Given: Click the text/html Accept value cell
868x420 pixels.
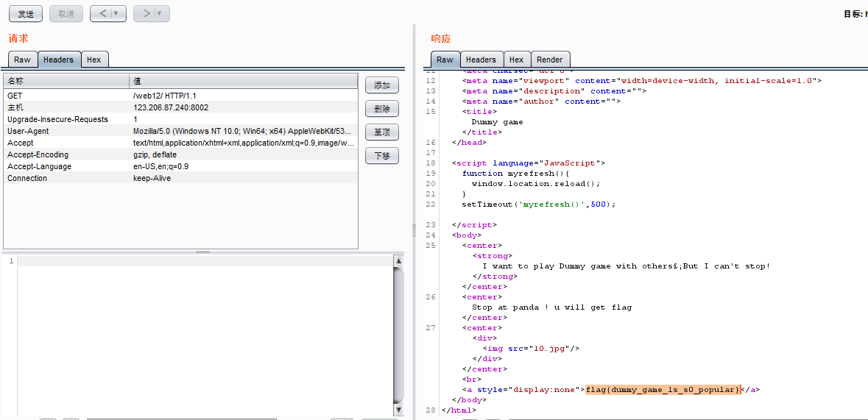Looking at the screenshot, I should (244, 143).
